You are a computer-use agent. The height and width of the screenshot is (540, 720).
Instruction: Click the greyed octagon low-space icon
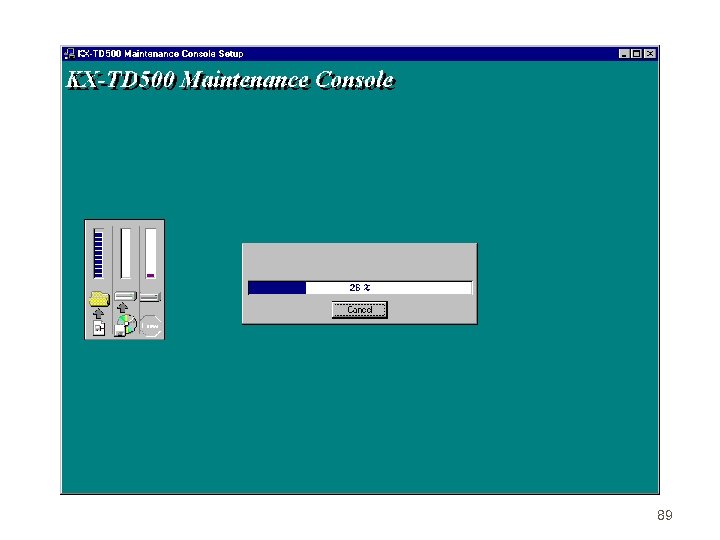(x=151, y=326)
